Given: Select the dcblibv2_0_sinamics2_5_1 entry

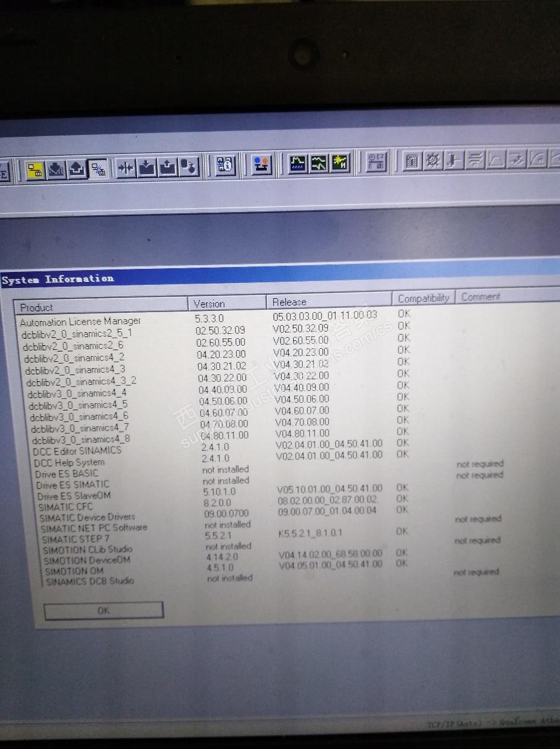Looking at the screenshot, I should tap(77, 334).
